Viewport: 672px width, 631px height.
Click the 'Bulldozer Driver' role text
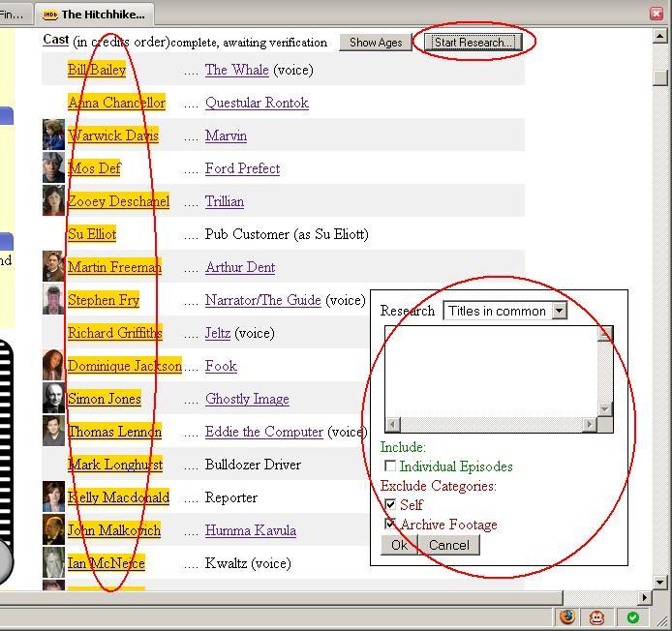253,465
